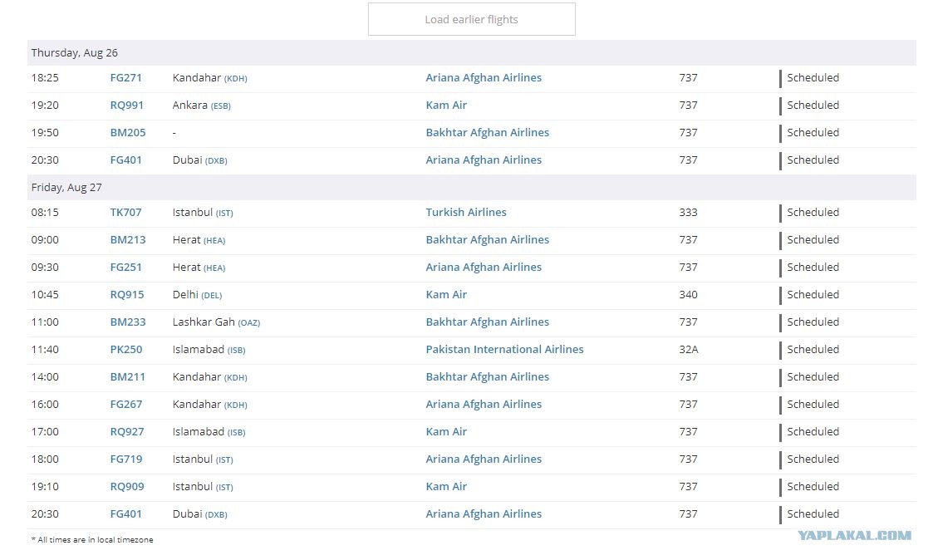
Task: Select Delhi (DEL) destination text
Action: 197,295
